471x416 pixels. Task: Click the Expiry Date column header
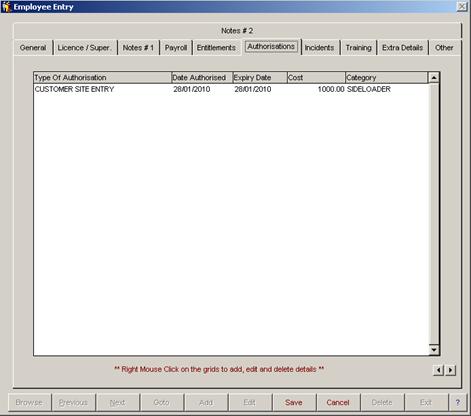pos(260,78)
